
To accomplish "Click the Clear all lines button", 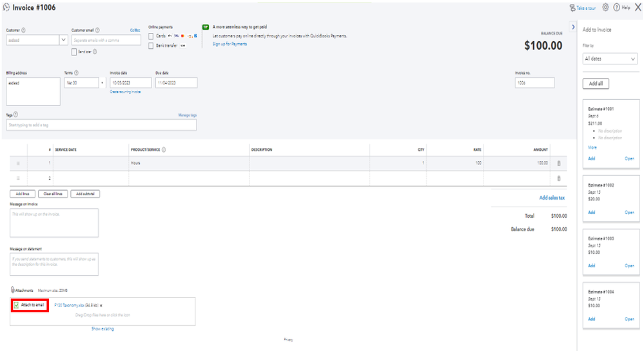I will [53, 194].
